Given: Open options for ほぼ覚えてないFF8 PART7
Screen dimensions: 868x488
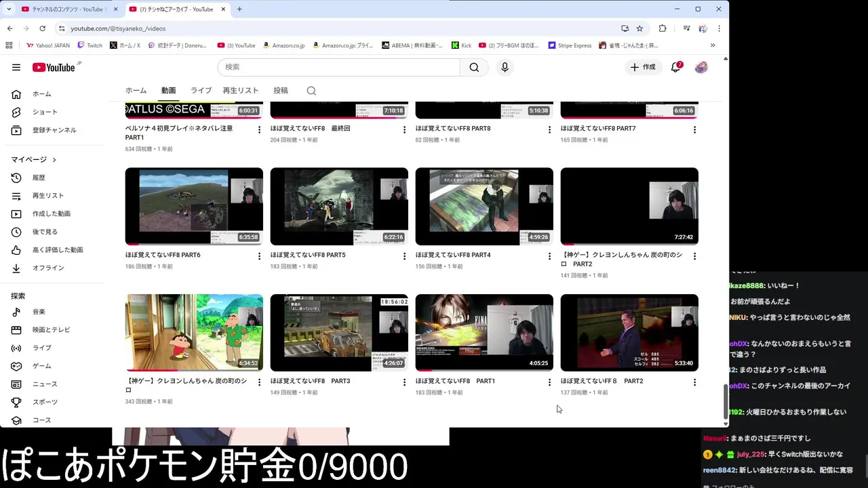Looking at the screenshot, I should click(x=694, y=129).
